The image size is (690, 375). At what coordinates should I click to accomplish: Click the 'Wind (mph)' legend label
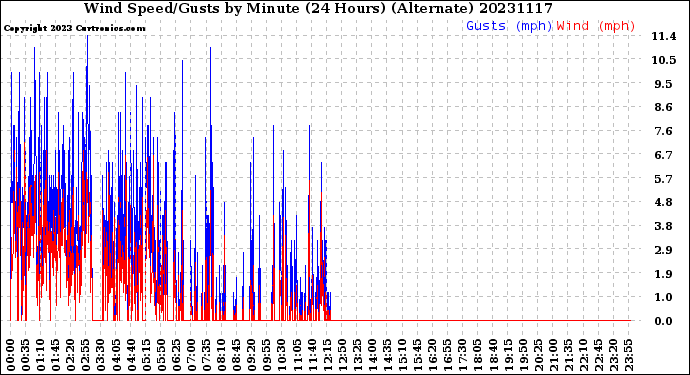click(x=596, y=26)
